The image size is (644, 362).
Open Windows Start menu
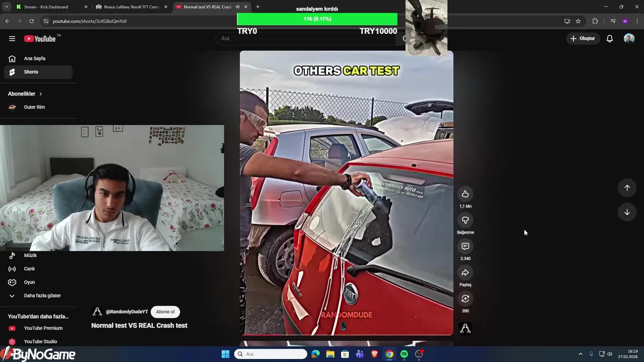(225, 354)
